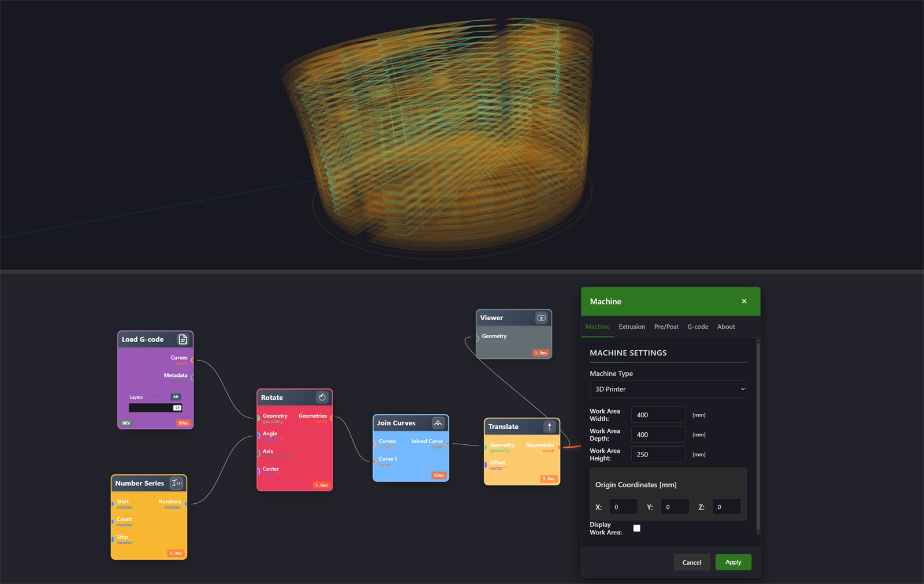Click the Translate node arrow icon

pyautogui.click(x=549, y=426)
